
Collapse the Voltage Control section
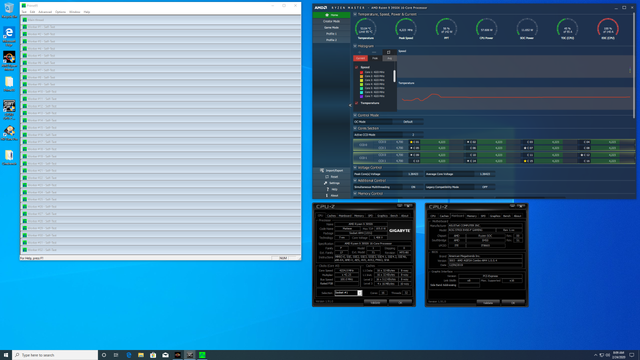pyautogui.click(x=355, y=168)
